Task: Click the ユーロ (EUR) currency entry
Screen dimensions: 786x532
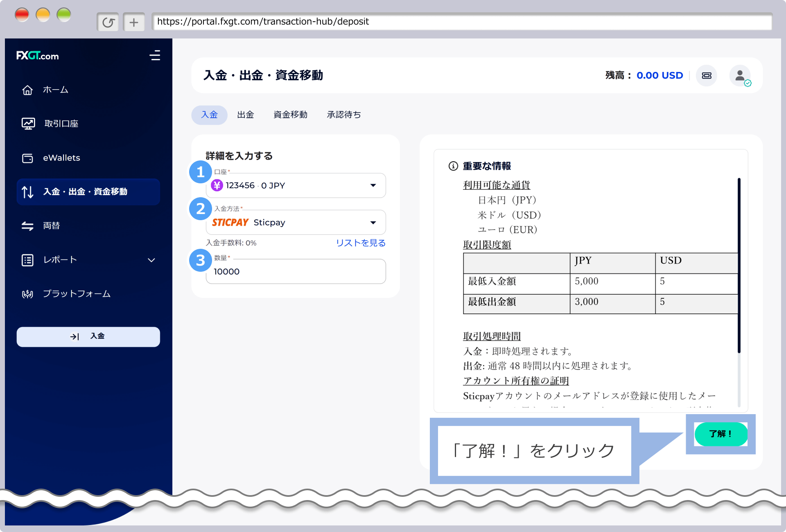Action: pyautogui.click(x=507, y=230)
